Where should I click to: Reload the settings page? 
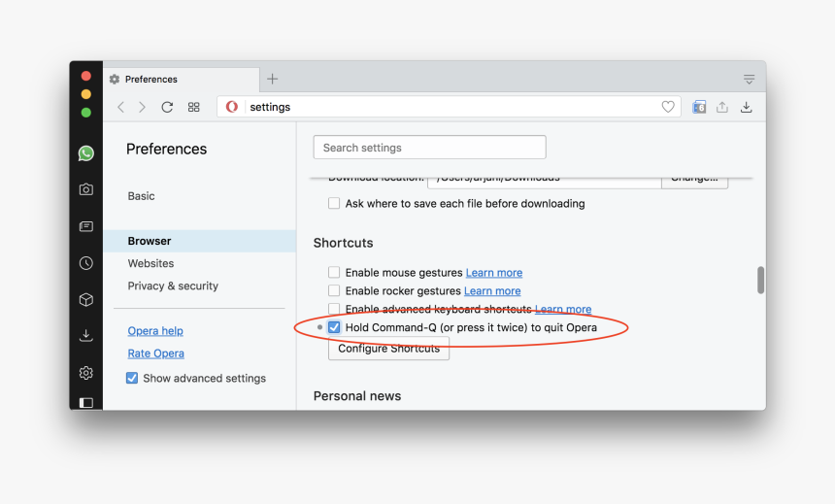coord(167,108)
